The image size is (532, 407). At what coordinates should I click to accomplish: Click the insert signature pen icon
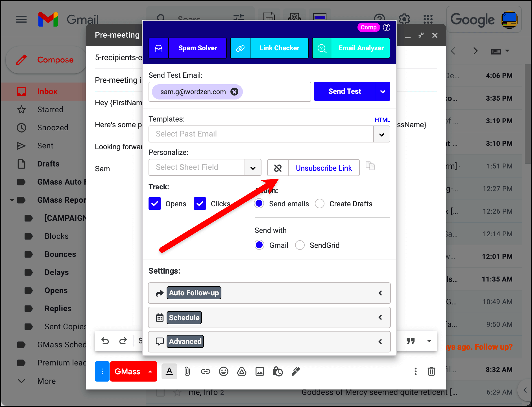(296, 371)
